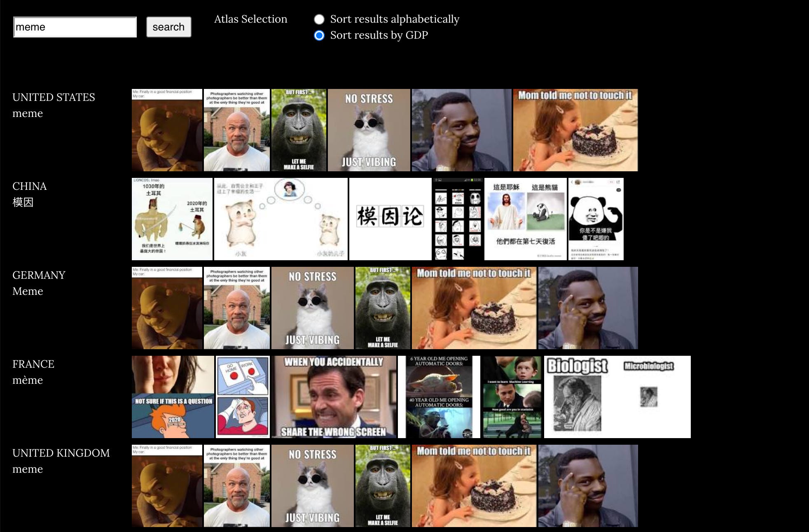Select Sort results alphabetically radio button
This screenshot has width=809, height=532.
coord(319,19)
